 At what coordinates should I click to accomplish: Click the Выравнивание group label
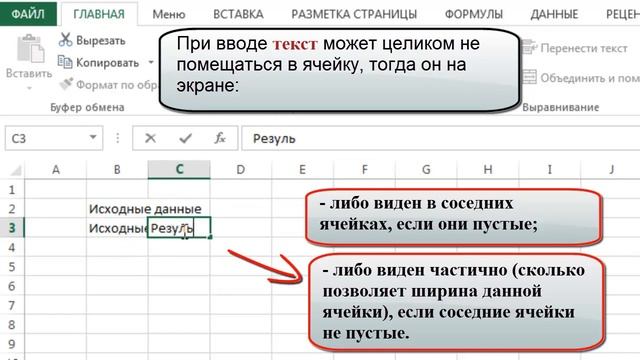tap(560, 107)
